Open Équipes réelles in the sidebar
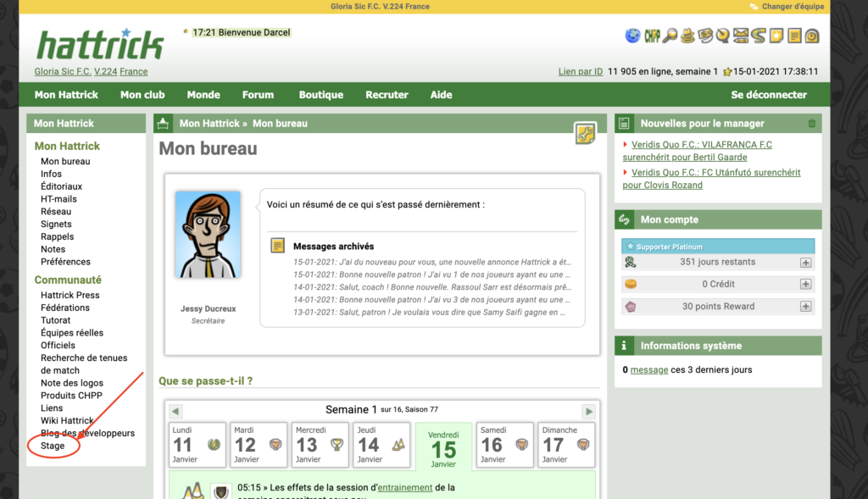 pos(72,332)
